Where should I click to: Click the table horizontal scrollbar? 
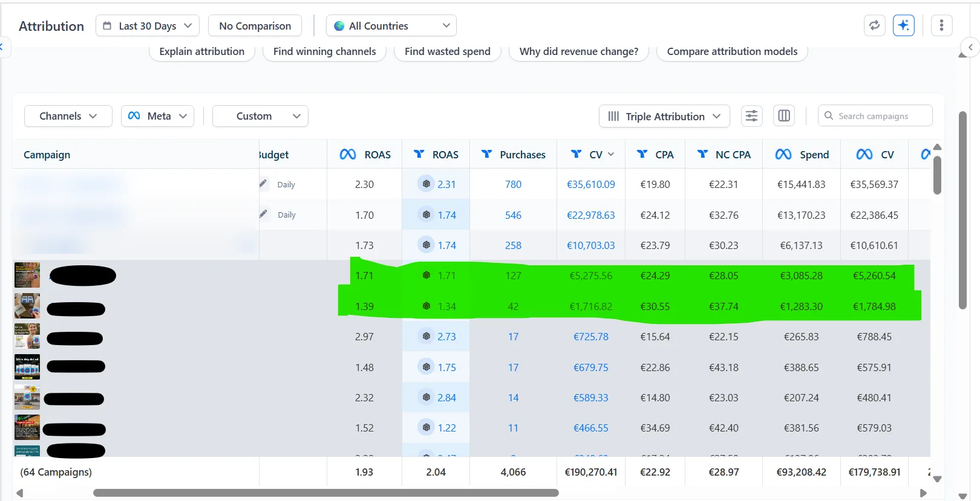click(325, 493)
